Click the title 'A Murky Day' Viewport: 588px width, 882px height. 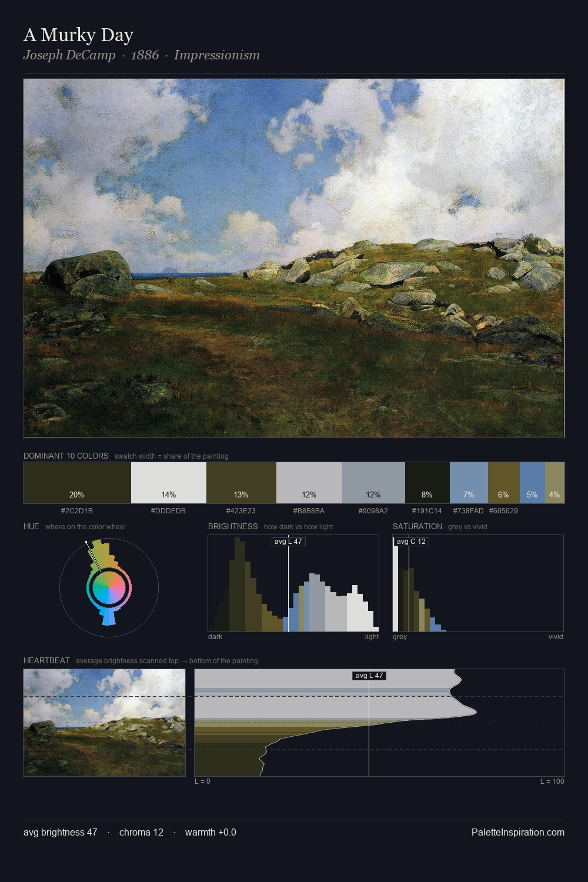tap(78, 35)
